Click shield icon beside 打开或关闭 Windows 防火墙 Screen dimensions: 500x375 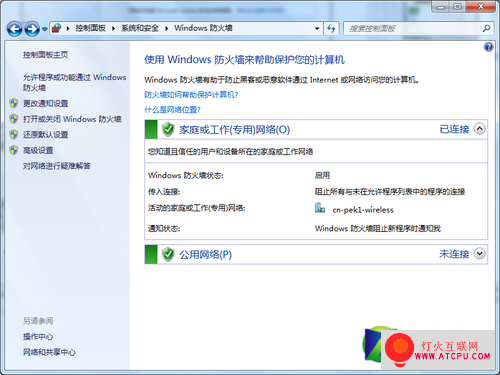pos(14,119)
